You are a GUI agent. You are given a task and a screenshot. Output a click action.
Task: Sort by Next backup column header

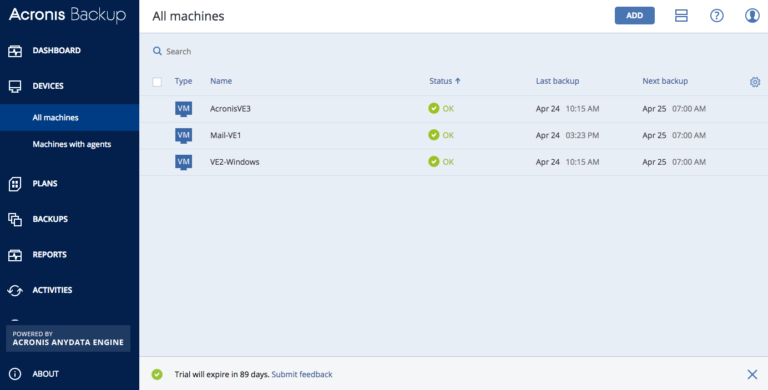coord(665,81)
